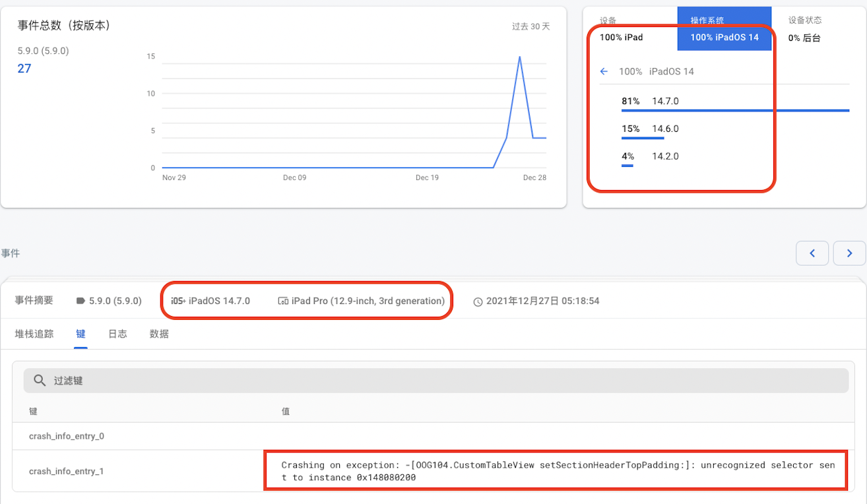Image resolution: width=867 pixels, height=504 pixels.
Task: Open the 堆栈追踪 tab
Action: pos(34,334)
